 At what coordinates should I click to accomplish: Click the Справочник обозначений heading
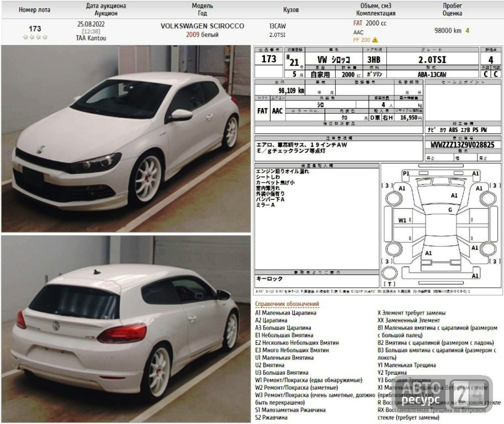point(287,304)
